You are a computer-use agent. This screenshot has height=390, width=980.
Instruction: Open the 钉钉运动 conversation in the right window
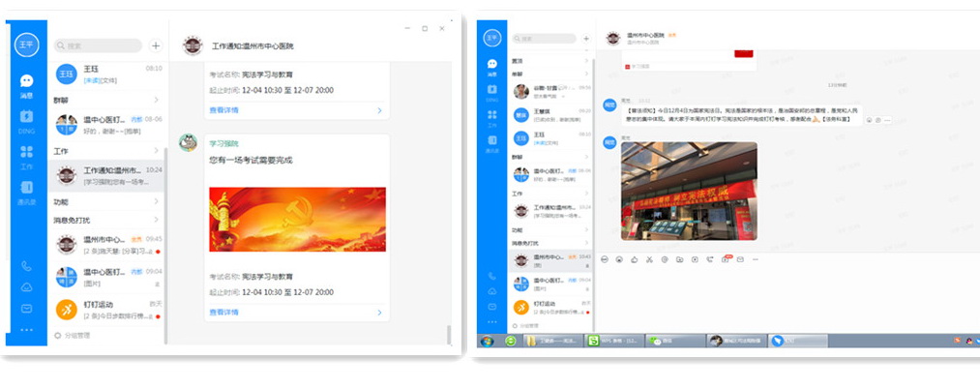click(550, 307)
